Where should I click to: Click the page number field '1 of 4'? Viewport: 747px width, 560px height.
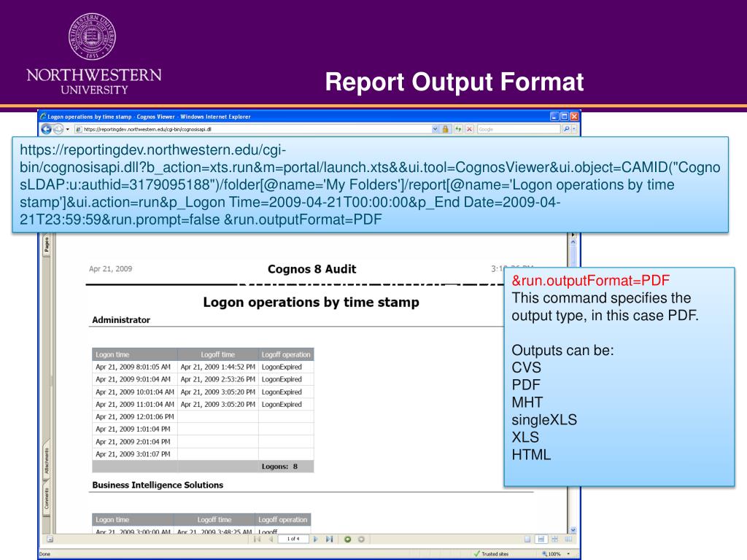pyautogui.click(x=293, y=539)
